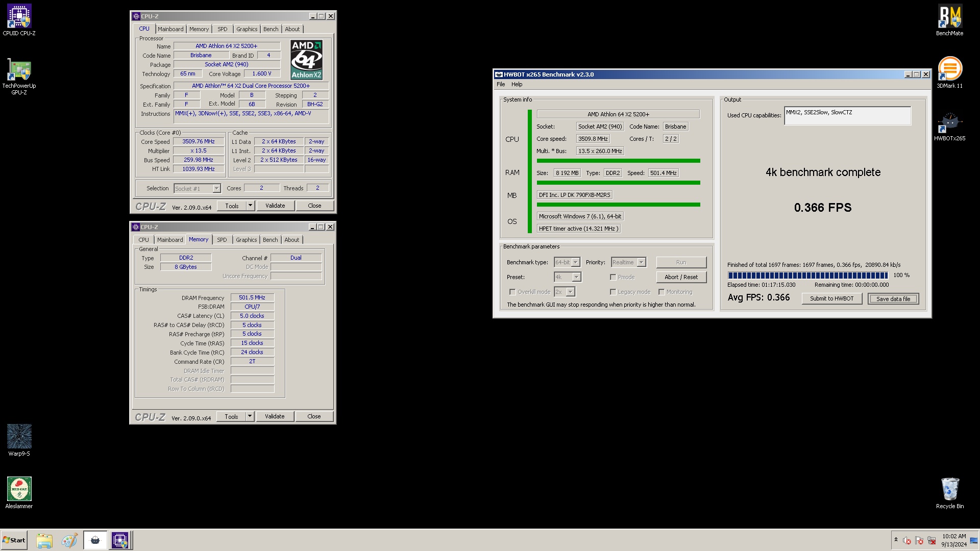Open the Recycle Bin
Screen dimensions: 980x551
[x=949, y=493]
